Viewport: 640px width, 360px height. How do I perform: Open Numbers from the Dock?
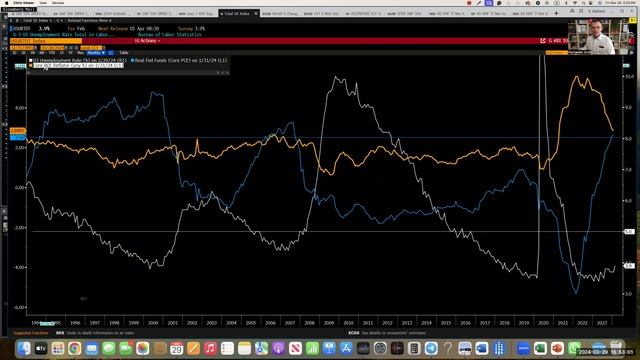coord(312,348)
